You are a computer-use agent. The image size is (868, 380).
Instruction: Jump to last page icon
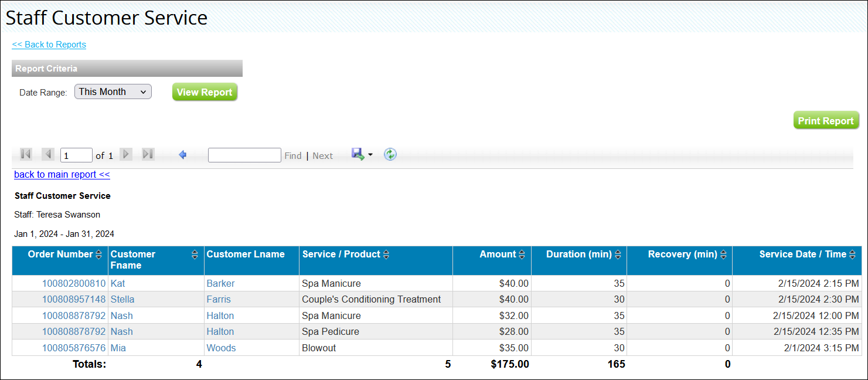pos(148,154)
